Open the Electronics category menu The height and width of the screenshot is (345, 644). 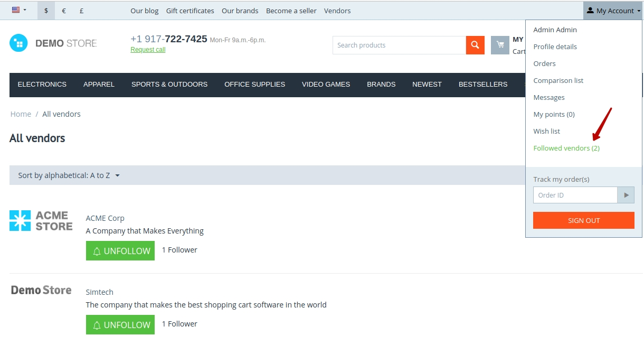tap(42, 85)
